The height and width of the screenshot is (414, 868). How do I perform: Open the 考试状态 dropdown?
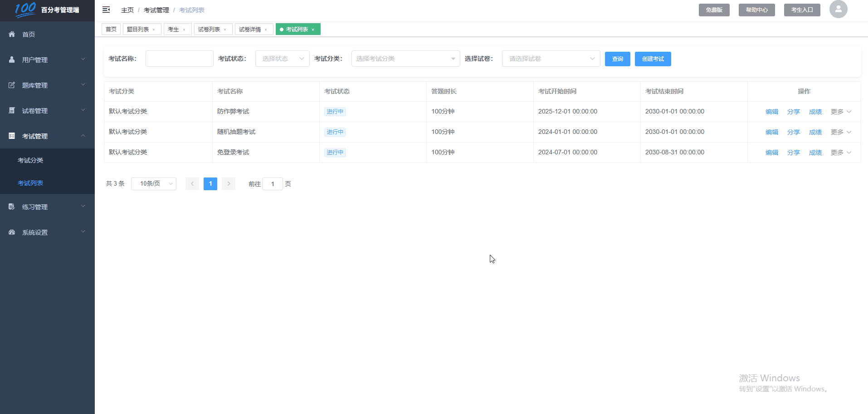[282, 59]
